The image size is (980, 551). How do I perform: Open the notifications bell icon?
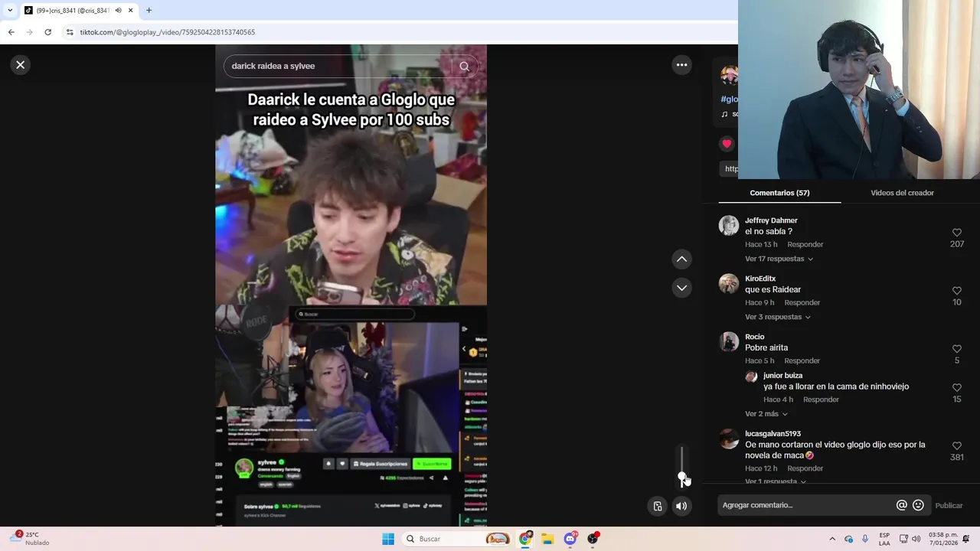pyautogui.click(x=966, y=539)
